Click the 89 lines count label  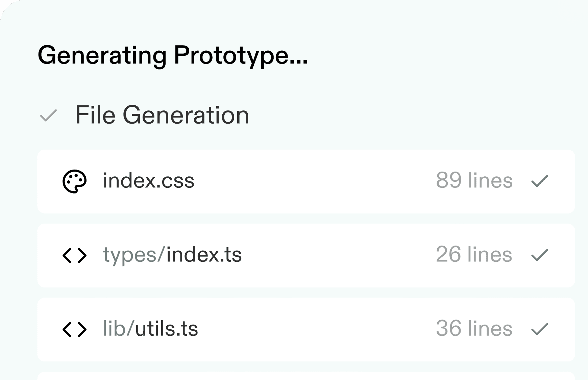pyautogui.click(x=474, y=180)
